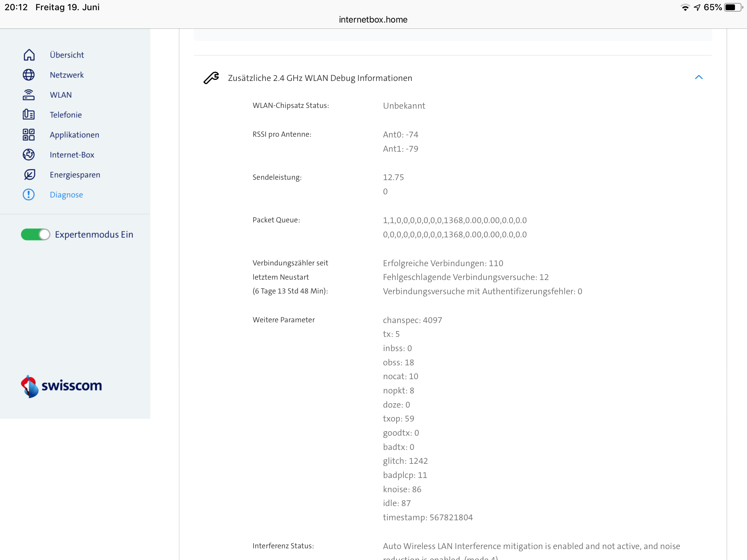
Task: Tap the internetbox.home address bar
Action: point(373,20)
